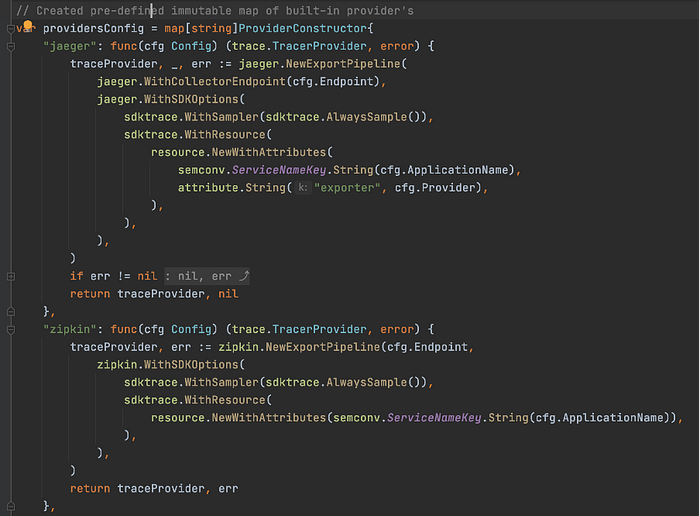The height and width of the screenshot is (516, 700).
Task: Place cursor on 'providersConfig' identifier
Action: point(93,29)
